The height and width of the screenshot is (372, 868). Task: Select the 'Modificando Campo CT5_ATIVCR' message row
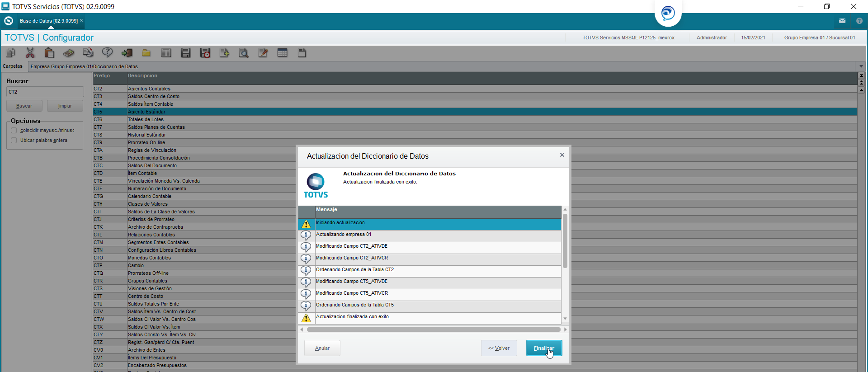pyautogui.click(x=429, y=295)
